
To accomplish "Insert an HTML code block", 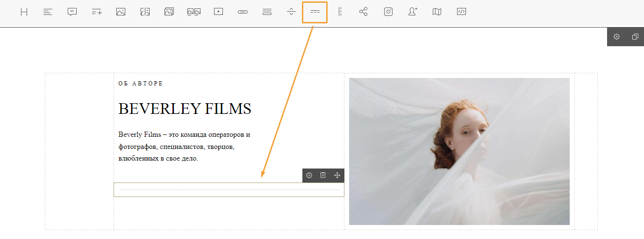I will click(461, 12).
